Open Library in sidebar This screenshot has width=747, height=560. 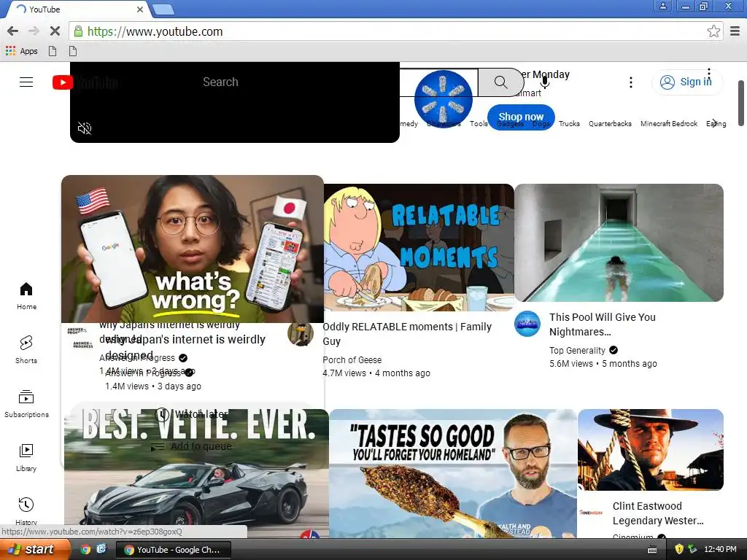[26, 457]
